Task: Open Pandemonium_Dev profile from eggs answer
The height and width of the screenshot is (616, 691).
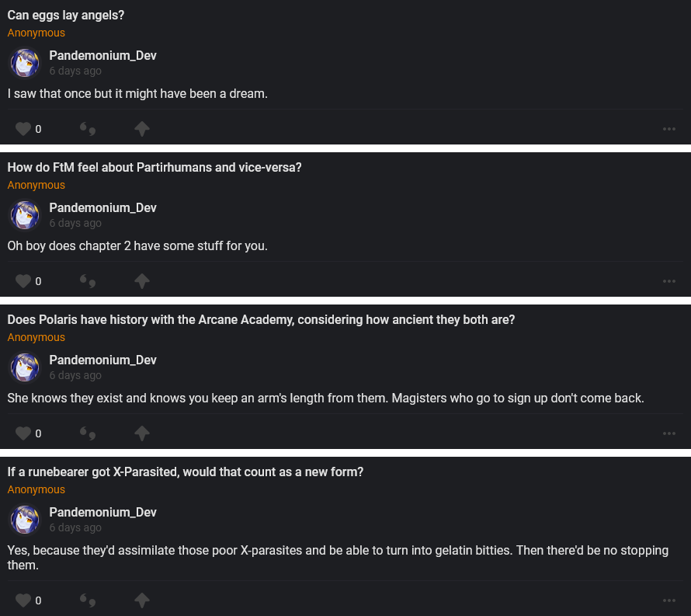Action: pos(102,56)
